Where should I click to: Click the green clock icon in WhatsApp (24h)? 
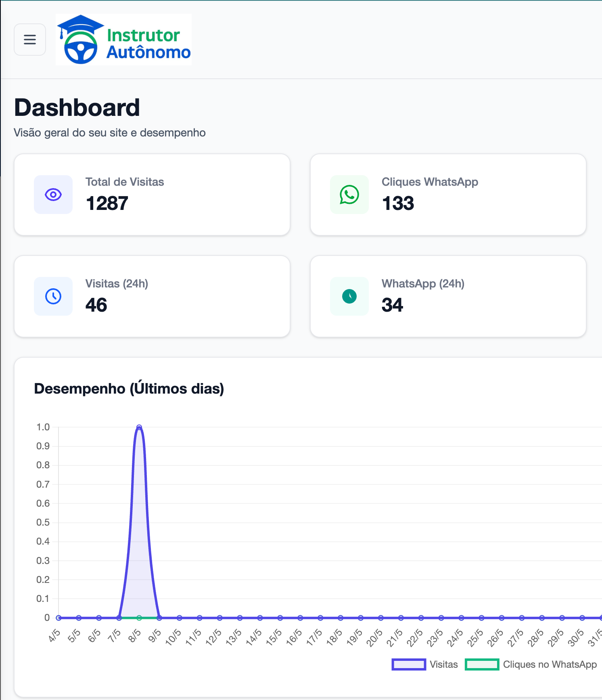(x=349, y=296)
